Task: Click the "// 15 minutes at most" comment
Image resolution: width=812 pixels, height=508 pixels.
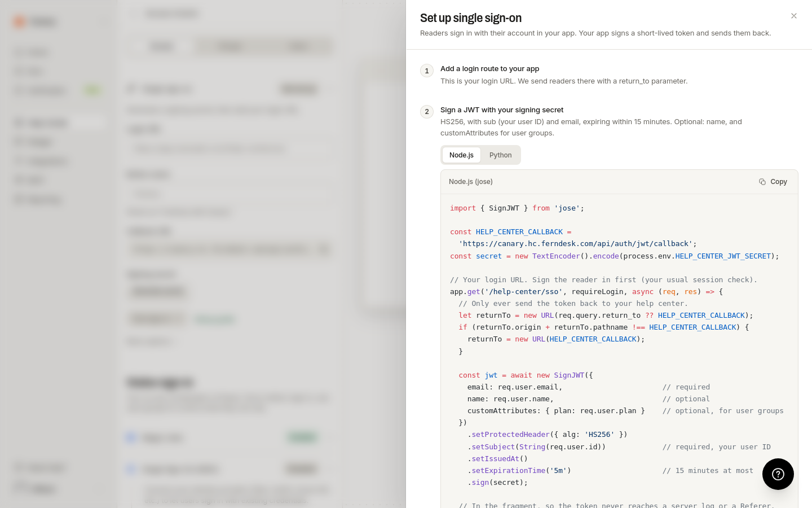Action: tap(708, 471)
